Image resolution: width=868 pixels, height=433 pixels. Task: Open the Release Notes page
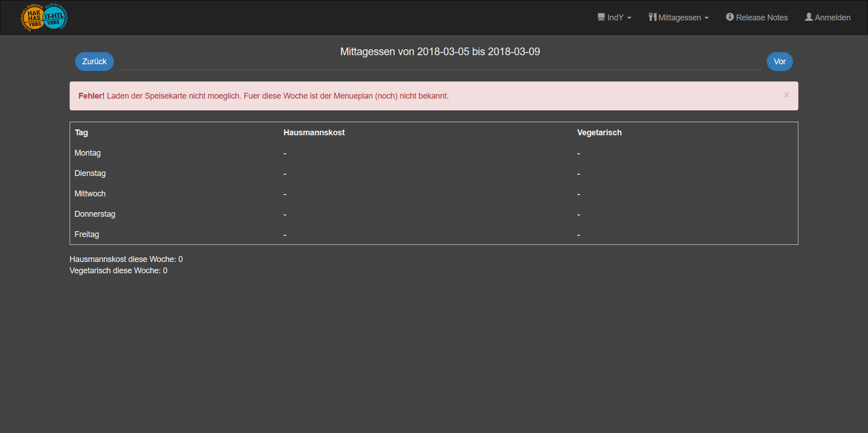757,17
